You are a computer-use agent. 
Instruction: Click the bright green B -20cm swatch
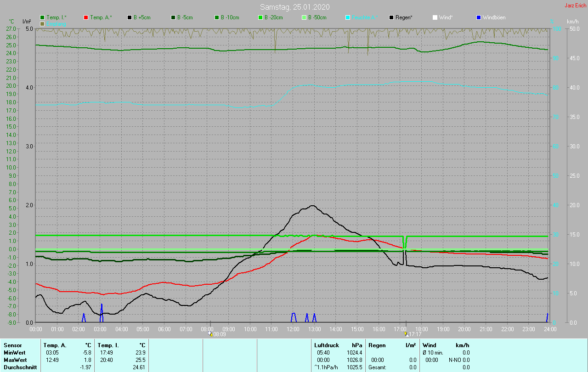pyautogui.click(x=260, y=17)
